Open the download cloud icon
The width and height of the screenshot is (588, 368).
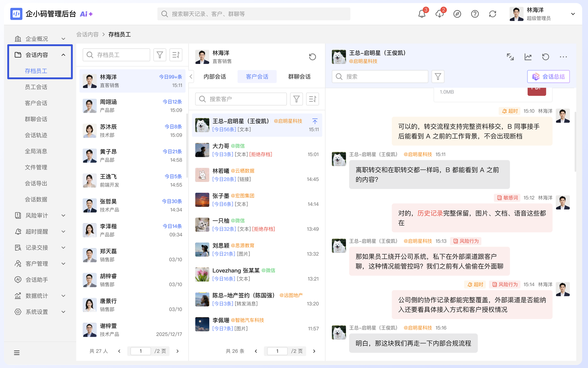(x=439, y=14)
